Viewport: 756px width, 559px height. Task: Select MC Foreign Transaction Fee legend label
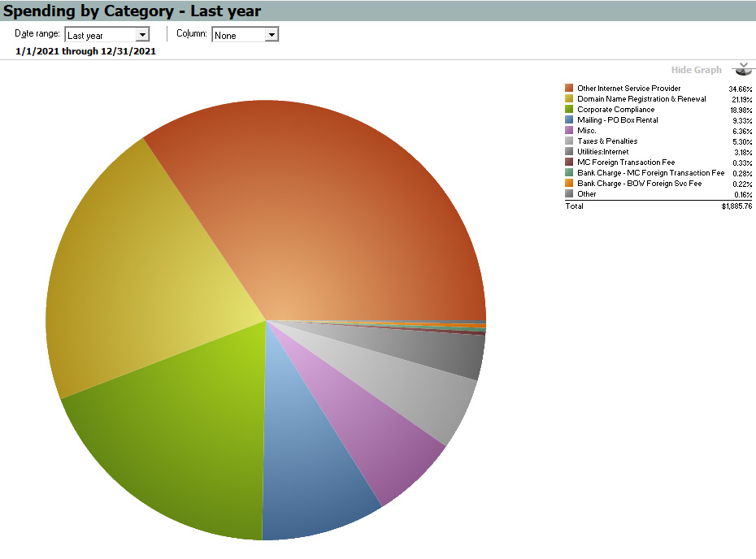click(626, 162)
